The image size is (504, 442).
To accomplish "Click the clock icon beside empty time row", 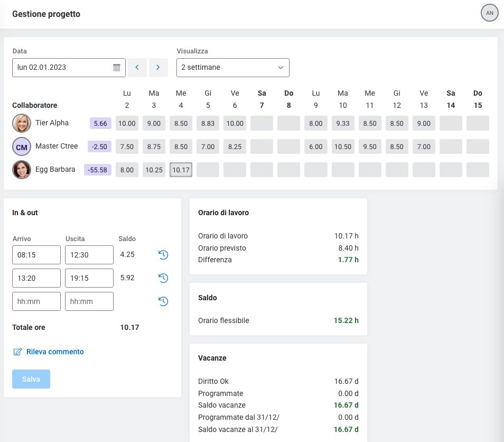I will click(163, 301).
